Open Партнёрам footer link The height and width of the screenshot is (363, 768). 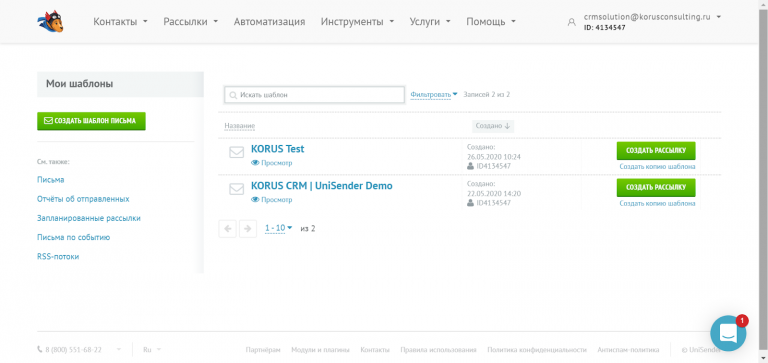[263, 350]
